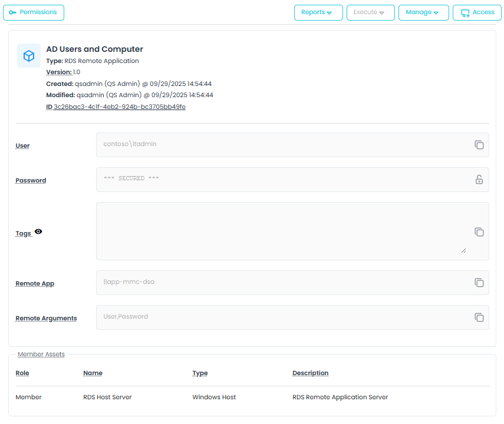Open the Manage dropdown menu
This screenshot has width=504, height=424.
pyautogui.click(x=423, y=12)
